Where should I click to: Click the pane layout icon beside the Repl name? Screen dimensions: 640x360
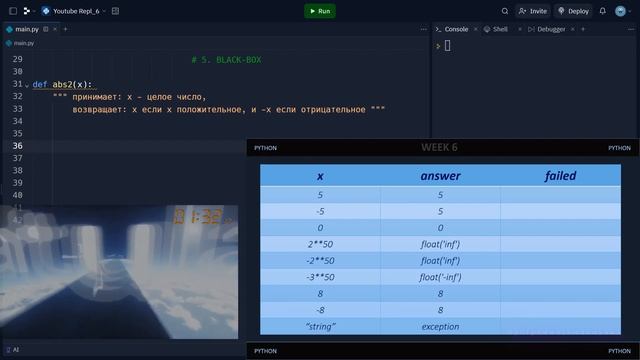[x=116, y=11]
